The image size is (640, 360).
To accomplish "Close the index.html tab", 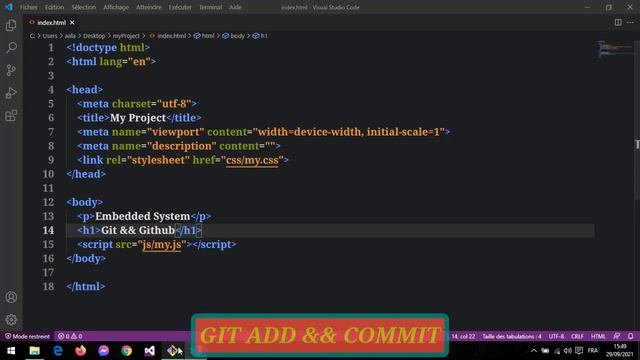I will pos(72,22).
